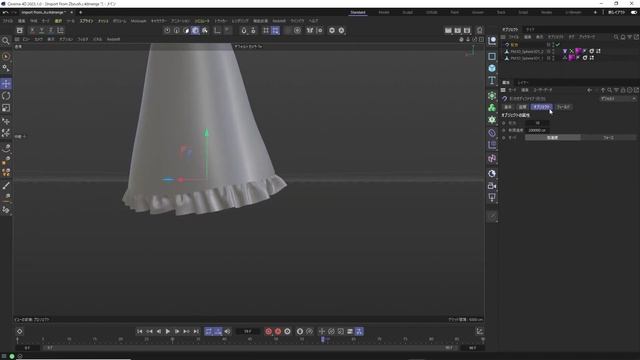Click the Object Manager filter funnel icon

point(630,37)
